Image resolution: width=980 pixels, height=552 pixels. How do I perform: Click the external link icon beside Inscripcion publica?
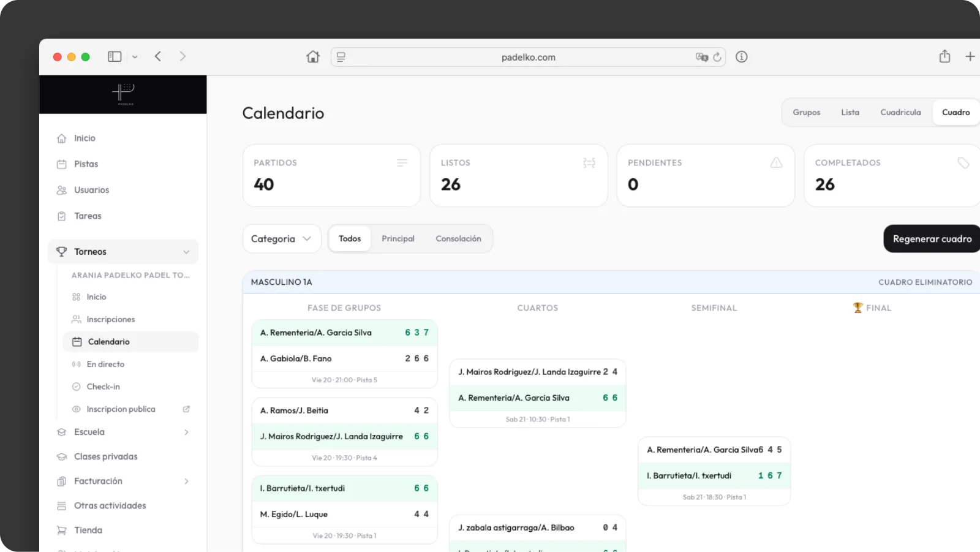click(x=186, y=409)
